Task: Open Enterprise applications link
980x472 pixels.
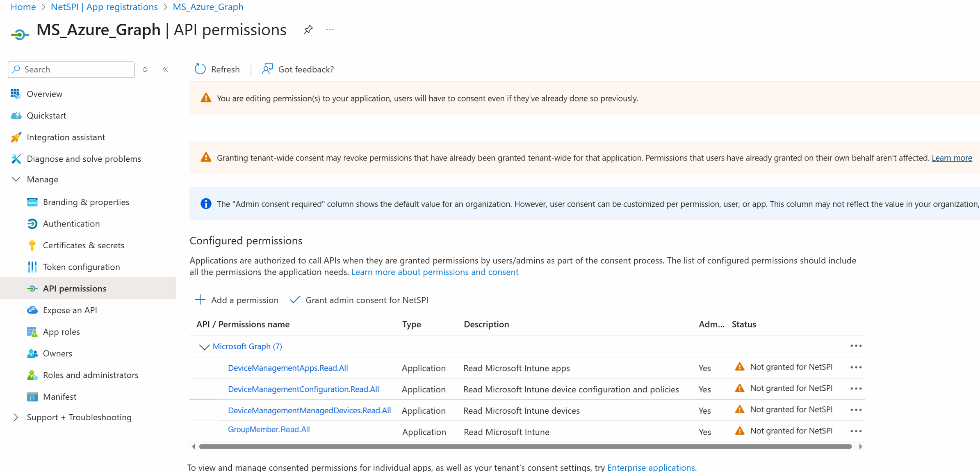Action: (x=651, y=467)
